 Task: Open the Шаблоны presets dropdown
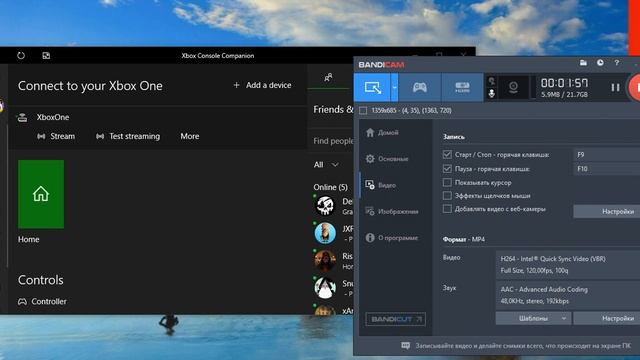(533, 318)
